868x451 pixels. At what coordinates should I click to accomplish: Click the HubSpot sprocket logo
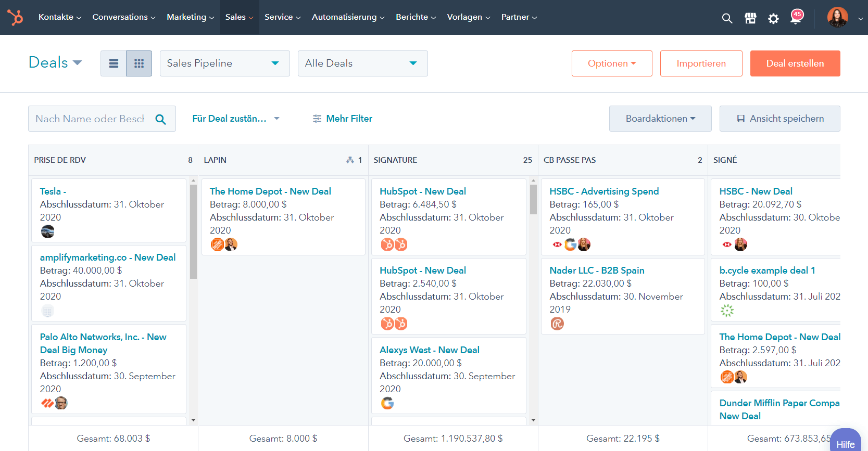[x=15, y=17]
